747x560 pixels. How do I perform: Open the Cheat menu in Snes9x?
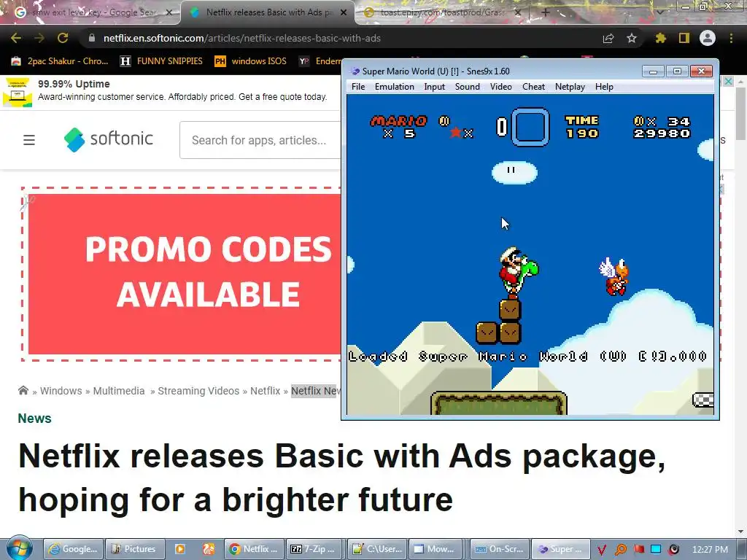point(533,87)
